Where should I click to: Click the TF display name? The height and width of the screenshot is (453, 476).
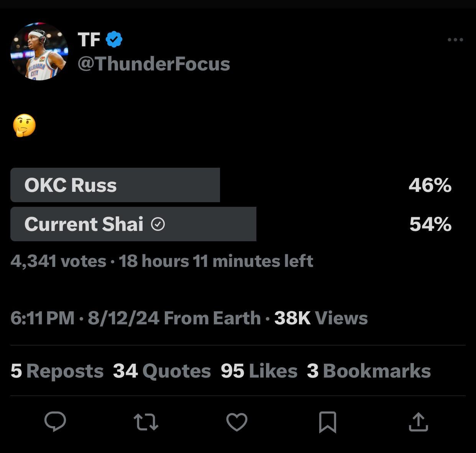[89, 39]
